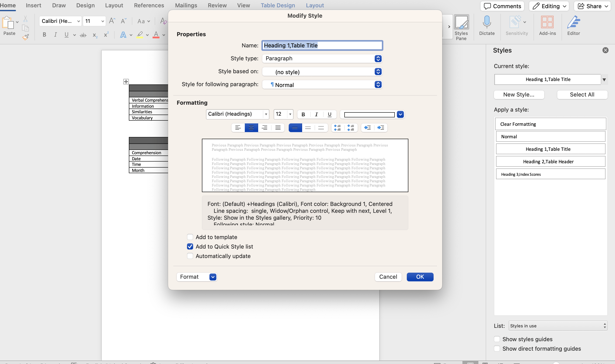The height and width of the screenshot is (364, 615).
Task: Open Format dropdown button
Action: (197, 277)
